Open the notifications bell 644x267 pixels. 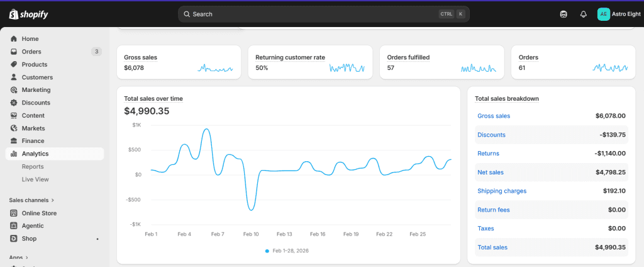tap(583, 14)
